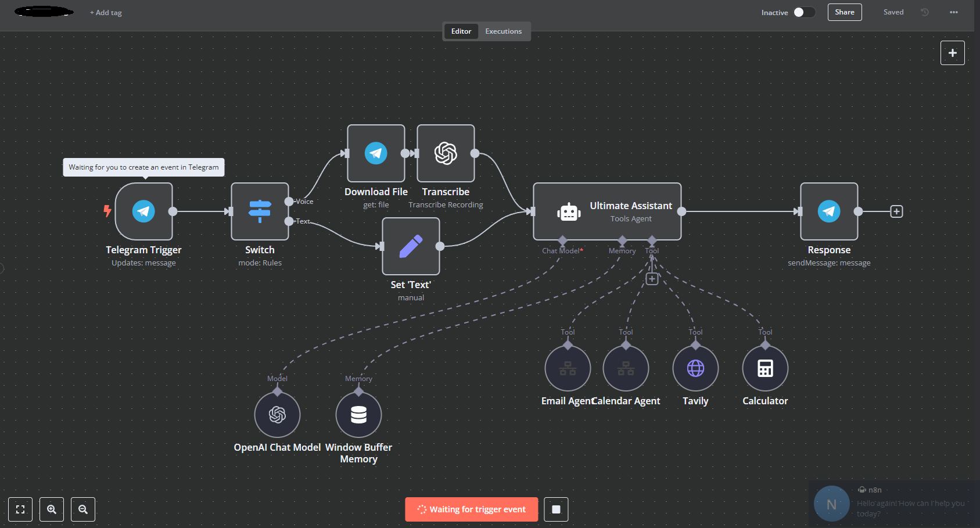Toggle the workflow Inactive switch
980x528 pixels.
click(805, 12)
